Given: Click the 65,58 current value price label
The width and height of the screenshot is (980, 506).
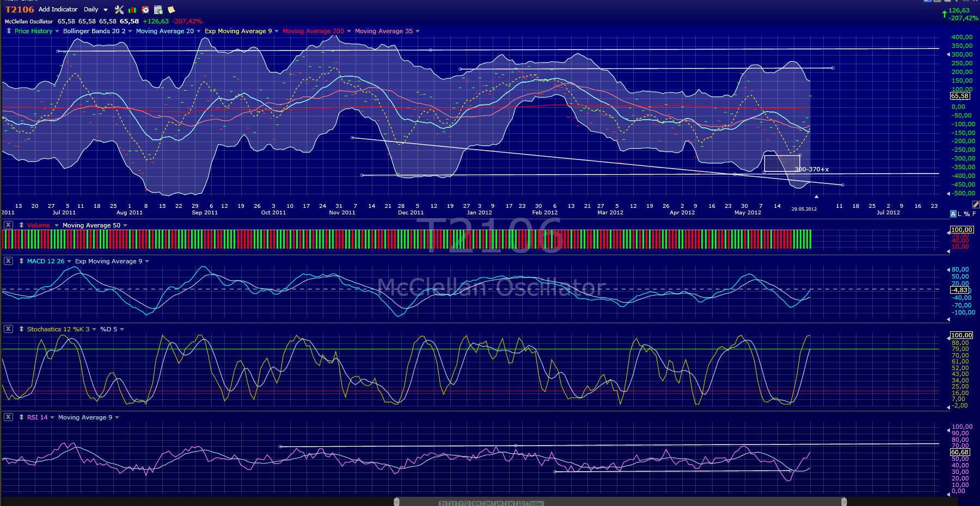Looking at the screenshot, I should coord(960,96).
